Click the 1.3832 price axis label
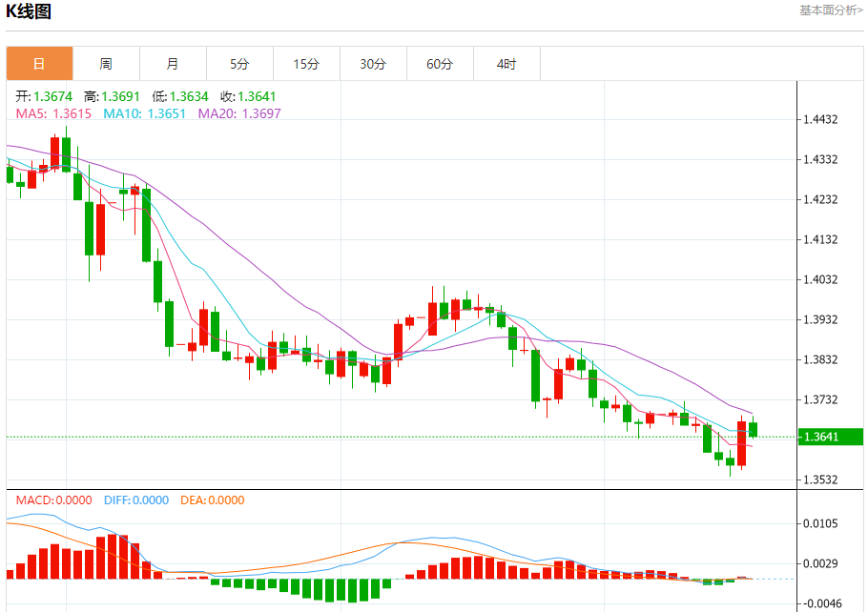Screen dimensions: 868x612 click(x=820, y=359)
